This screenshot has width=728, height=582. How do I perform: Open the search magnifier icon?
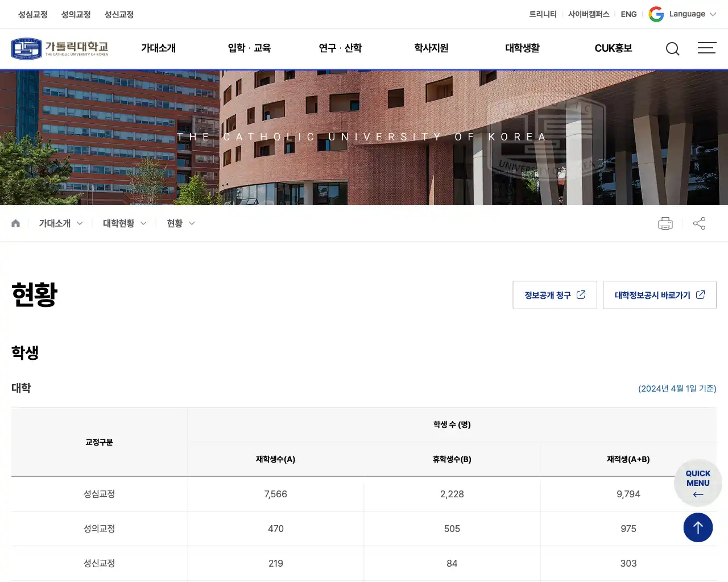[x=673, y=49]
